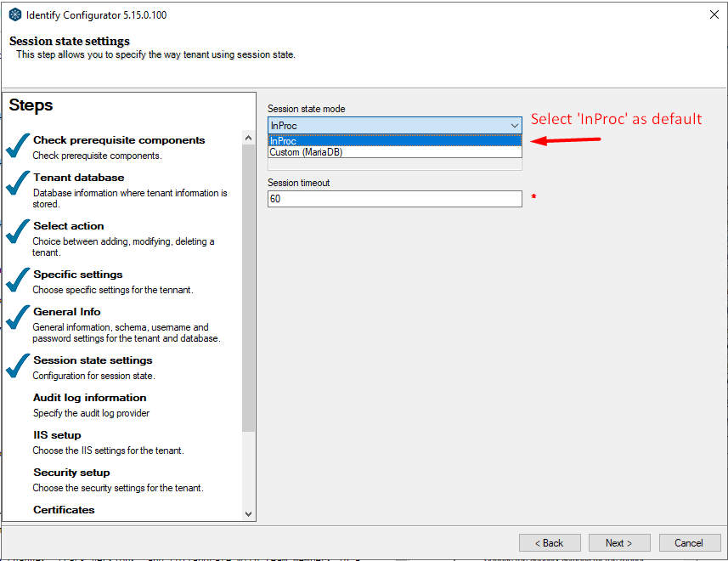The width and height of the screenshot is (728, 561).
Task: Click checkmark beside Check prerequisite components
Action: (18, 145)
